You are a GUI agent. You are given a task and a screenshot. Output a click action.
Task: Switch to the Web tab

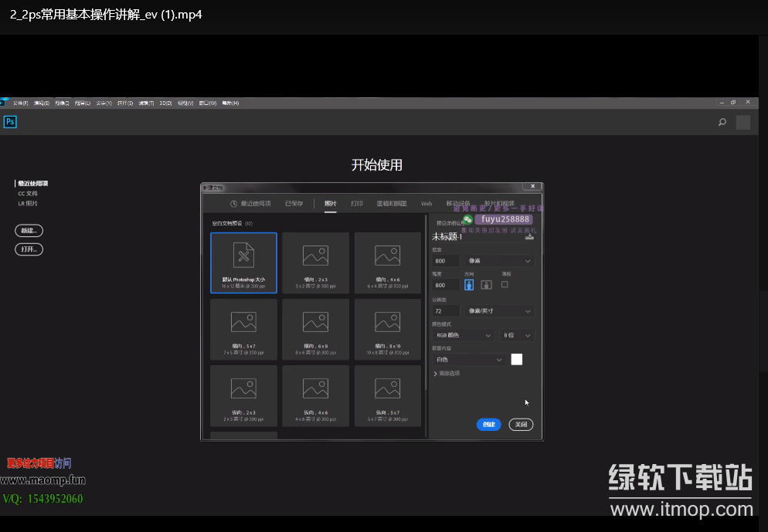click(426, 204)
